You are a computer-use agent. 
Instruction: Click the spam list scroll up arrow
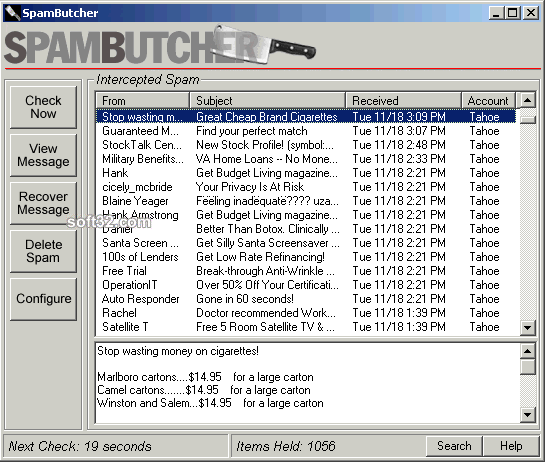pos(528,100)
